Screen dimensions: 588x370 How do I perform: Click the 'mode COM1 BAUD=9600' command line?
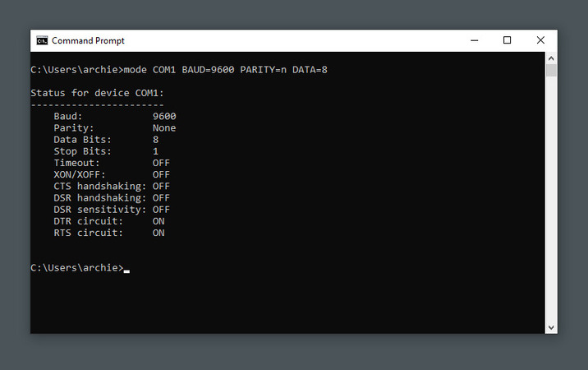tap(179, 70)
